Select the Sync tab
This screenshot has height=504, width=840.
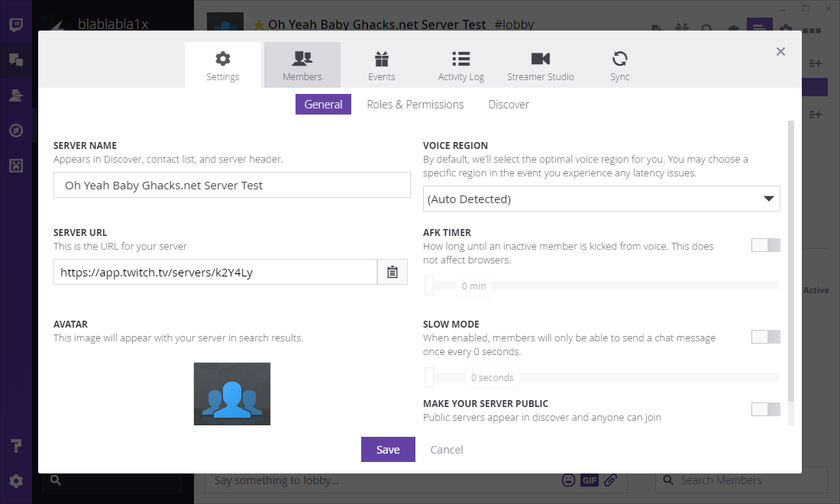point(620,66)
